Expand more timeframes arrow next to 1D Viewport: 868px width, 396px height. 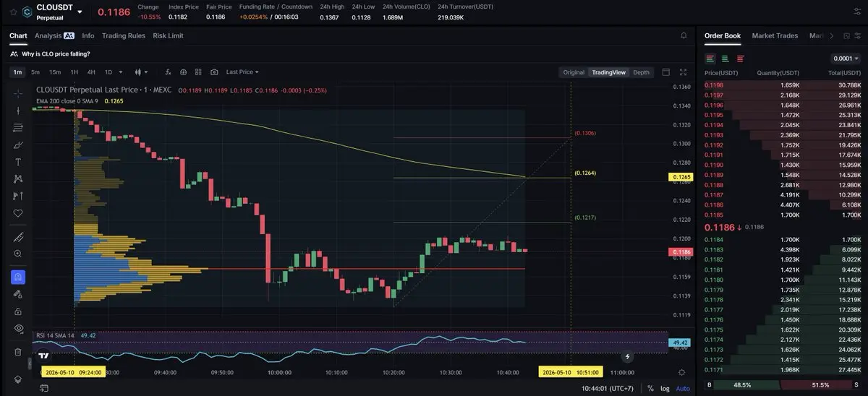121,72
